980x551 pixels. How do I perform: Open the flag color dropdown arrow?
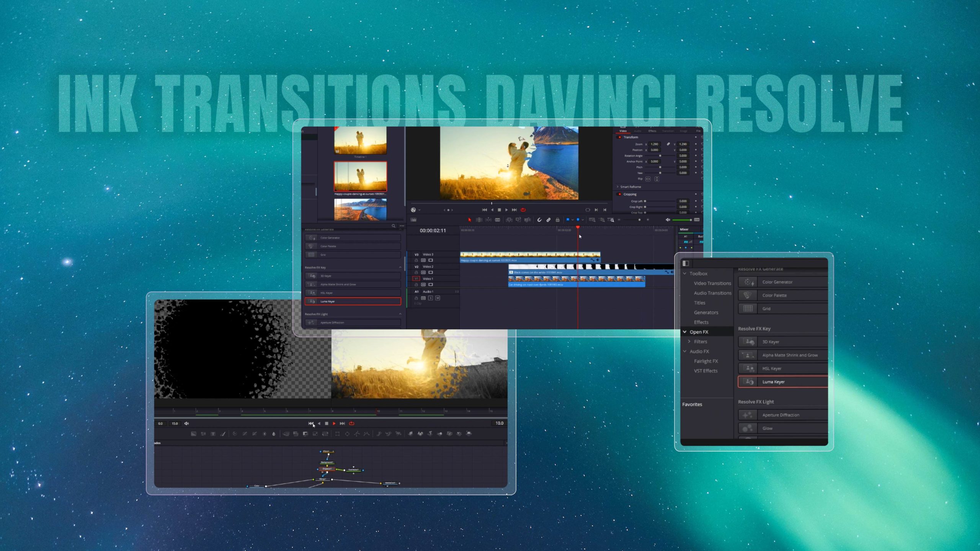click(573, 220)
